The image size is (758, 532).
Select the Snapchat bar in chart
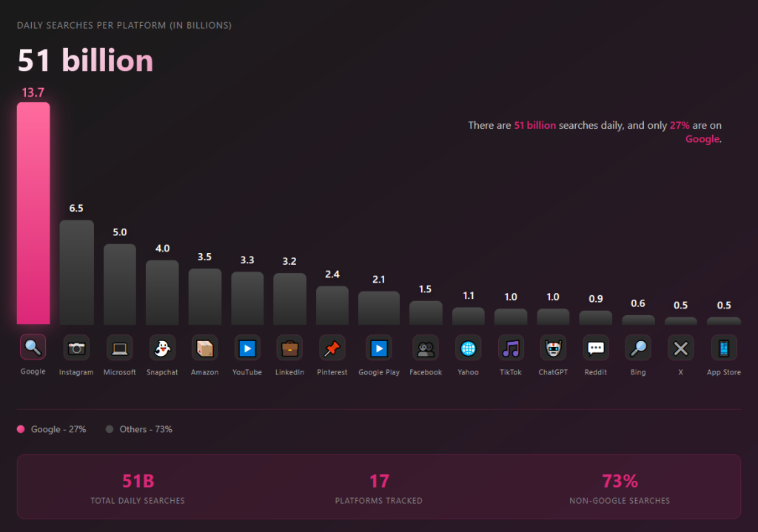[162, 292]
